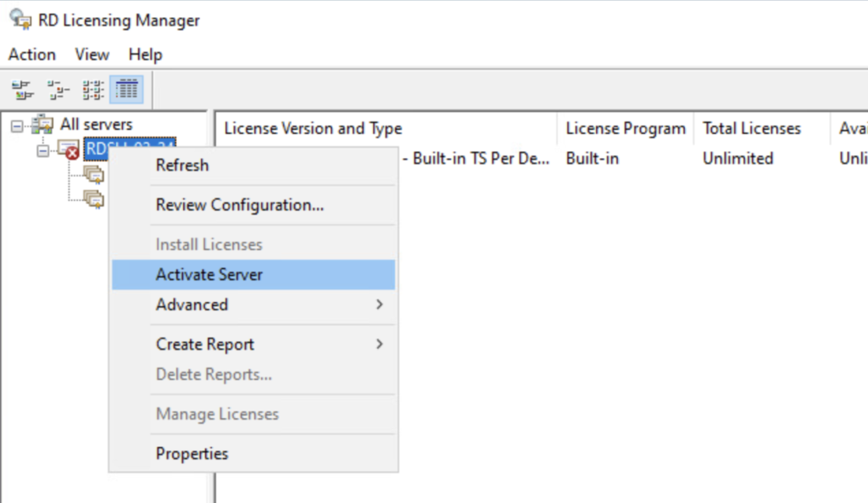Click Refresh in the context menu
The height and width of the screenshot is (503, 868).
(x=182, y=165)
